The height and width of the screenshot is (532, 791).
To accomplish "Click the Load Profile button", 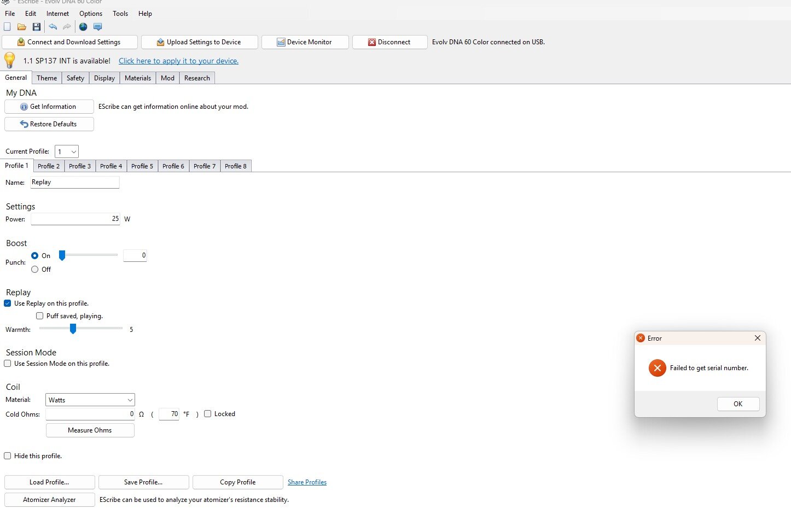I will click(50, 482).
